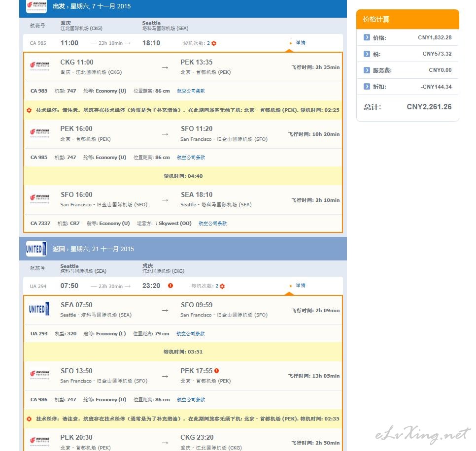Click the red warning icon next to 23:20 arrival
The width and height of the screenshot is (476, 451).
(x=170, y=286)
